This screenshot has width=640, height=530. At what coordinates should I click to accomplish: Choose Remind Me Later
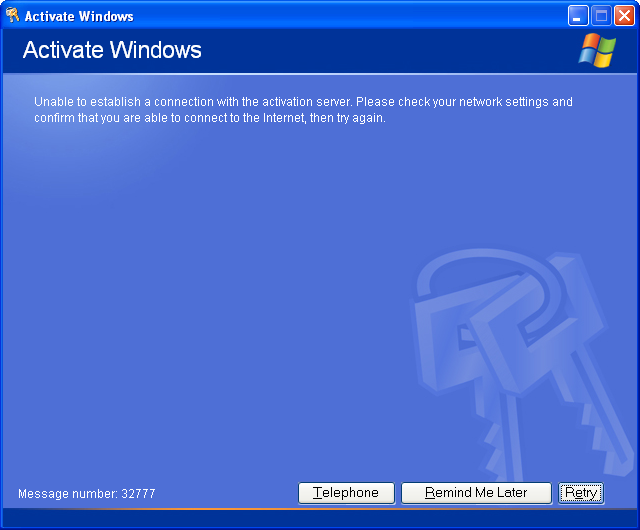(476, 493)
